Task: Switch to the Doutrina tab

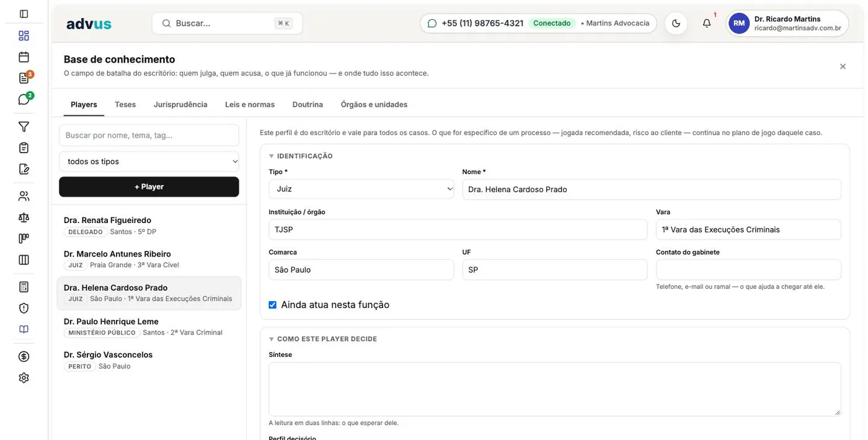Action: tap(308, 104)
